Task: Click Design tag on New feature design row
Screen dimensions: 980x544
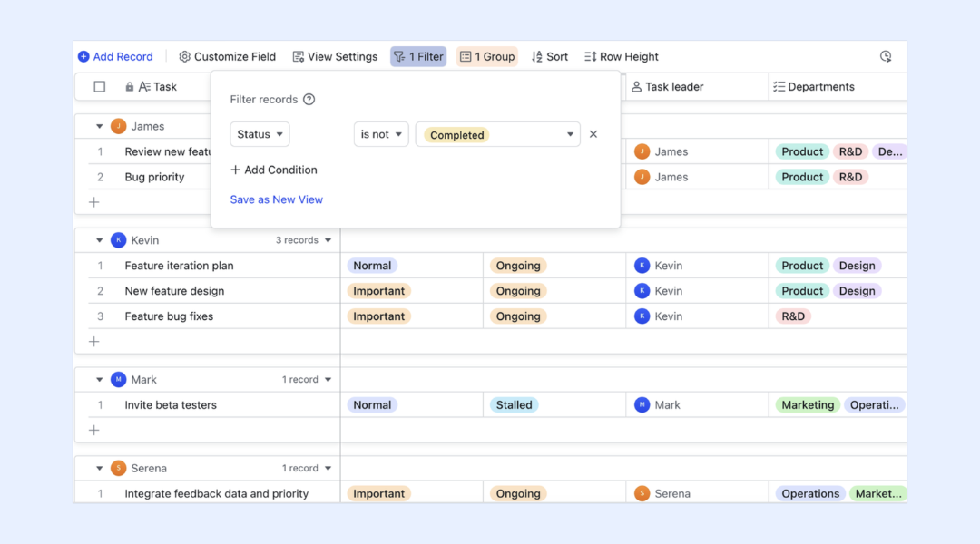Action: 857,291
